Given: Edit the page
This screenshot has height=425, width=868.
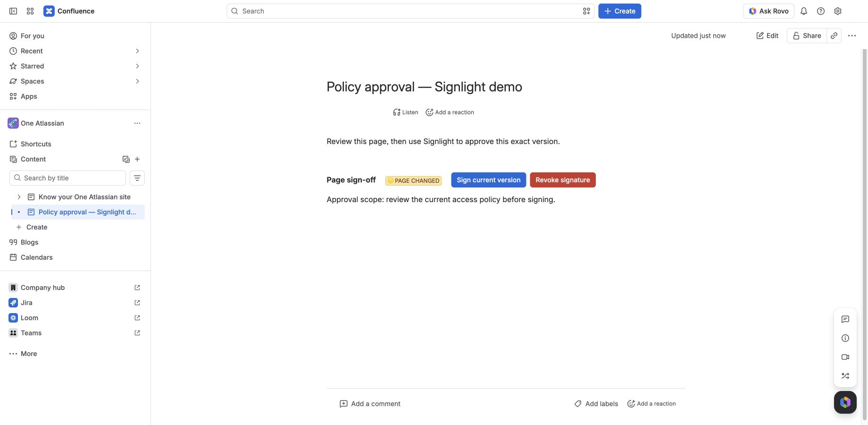Looking at the screenshot, I should tap(767, 35).
